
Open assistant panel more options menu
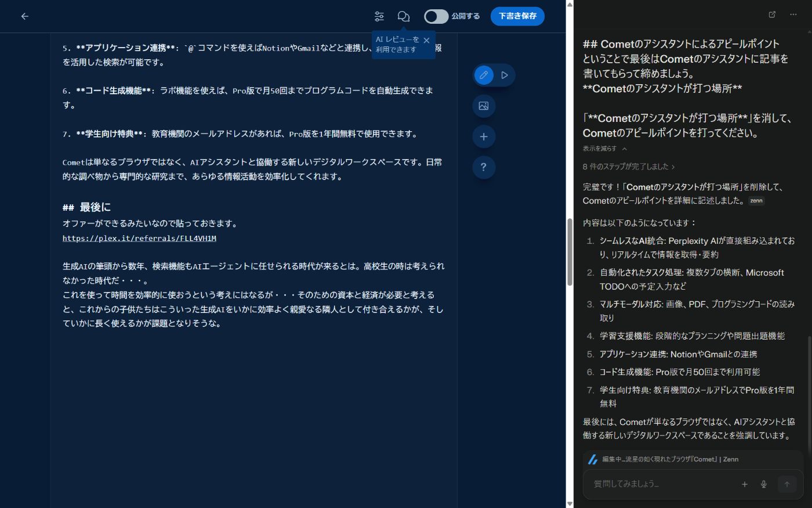pyautogui.click(x=793, y=15)
